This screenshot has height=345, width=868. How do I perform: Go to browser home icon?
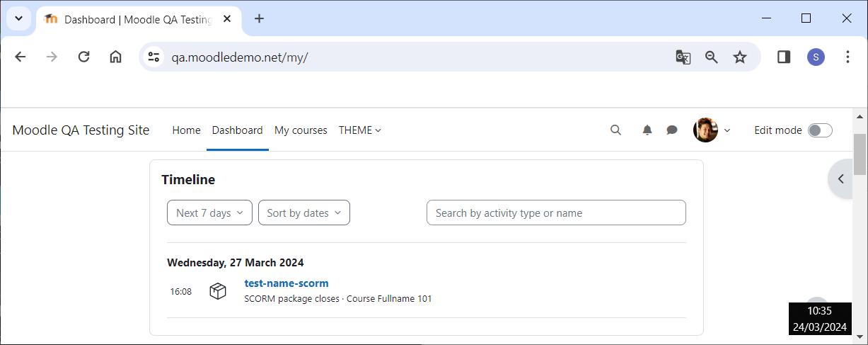(115, 57)
